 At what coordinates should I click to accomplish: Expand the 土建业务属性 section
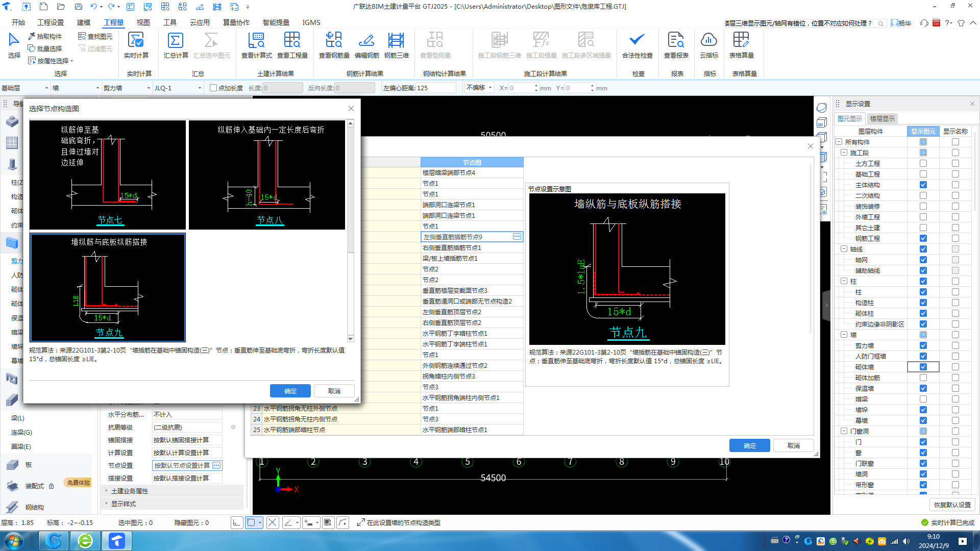pyautogui.click(x=106, y=491)
